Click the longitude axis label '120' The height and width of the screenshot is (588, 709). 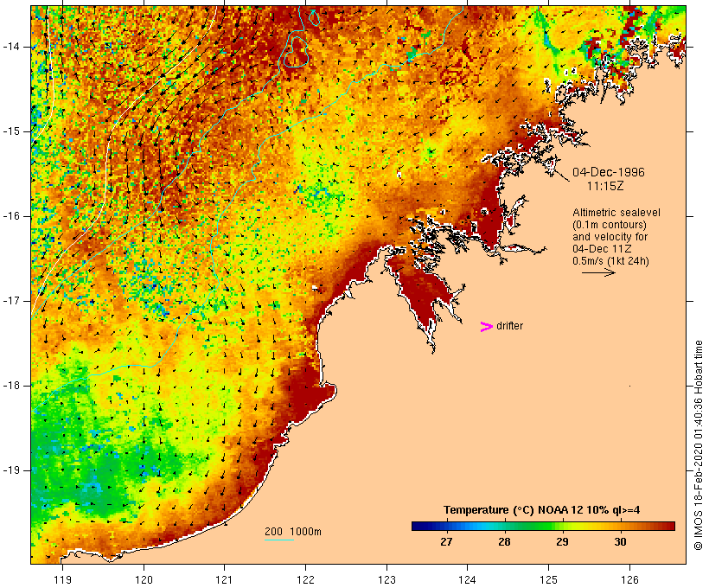144,579
